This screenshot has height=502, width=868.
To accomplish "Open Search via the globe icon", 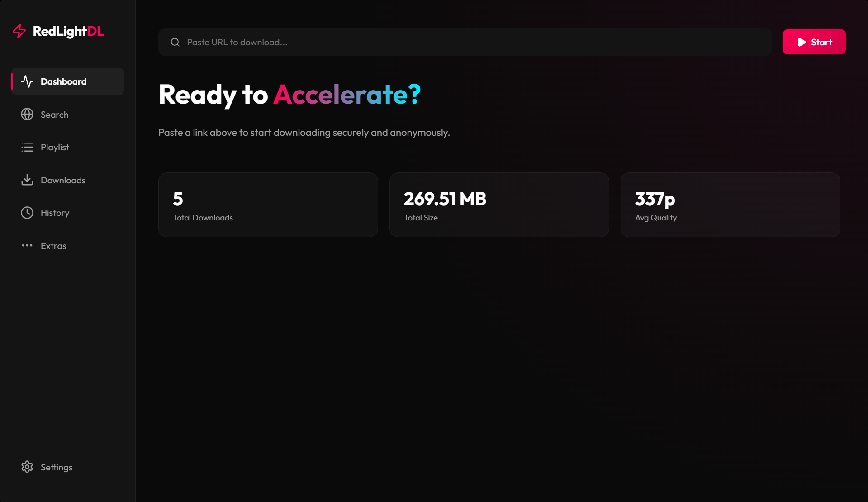I will (x=27, y=114).
